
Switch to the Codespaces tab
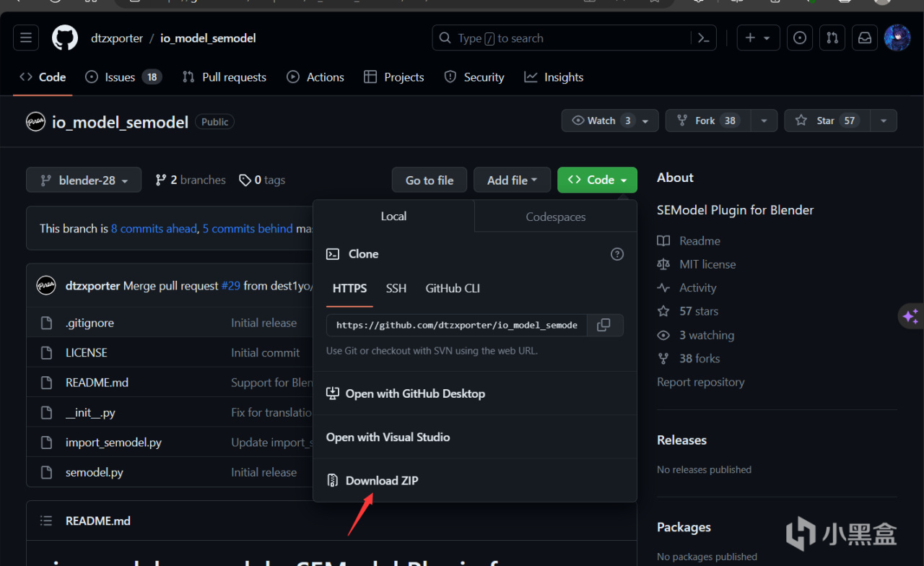556,217
